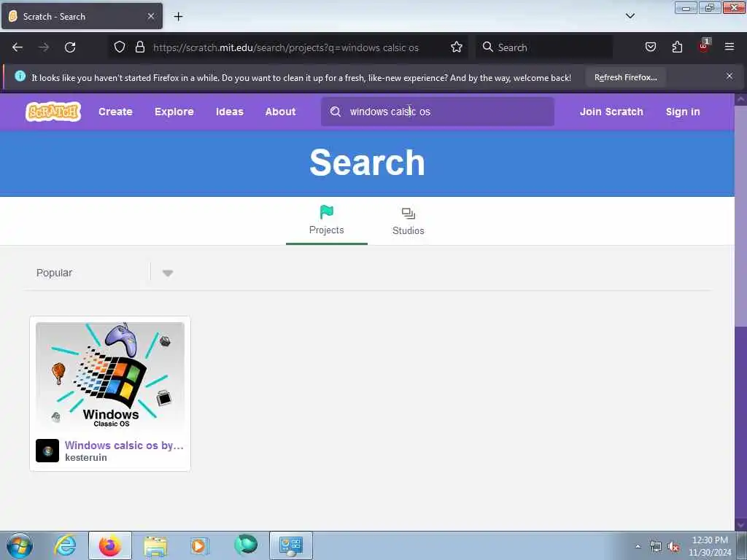Bookmark page with the star icon

point(457,47)
